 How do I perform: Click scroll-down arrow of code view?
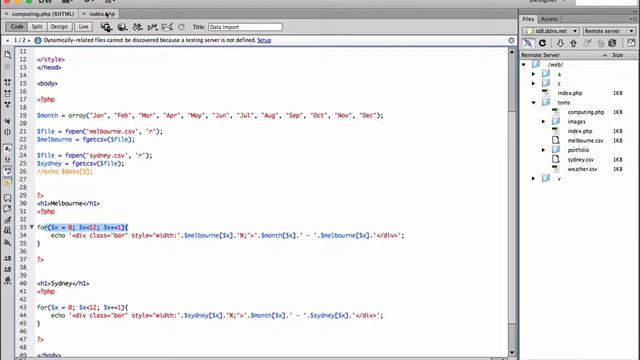click(512, 353)
